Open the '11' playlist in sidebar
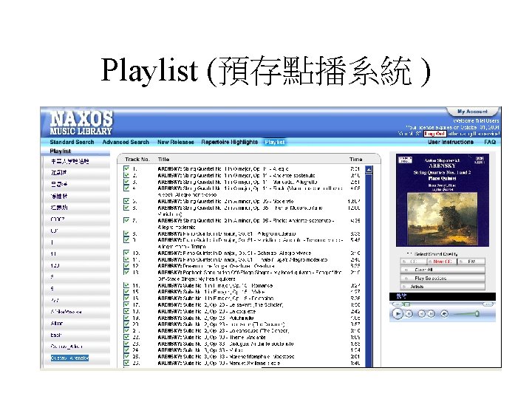The width and height of the screenshot is (532, 399). [x=53, y=253]
